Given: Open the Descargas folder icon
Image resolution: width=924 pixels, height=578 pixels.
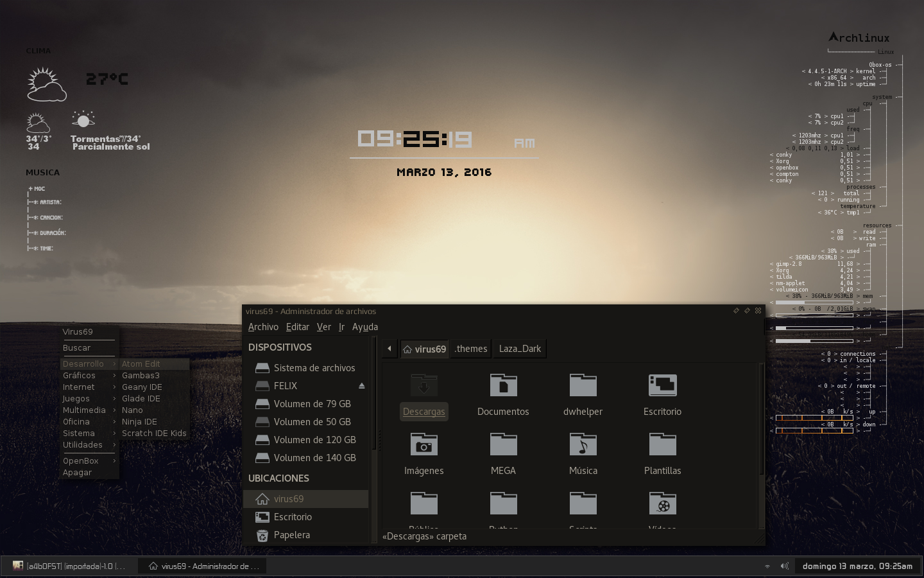Looking at the screenshot, I should [x=424, y=385].
